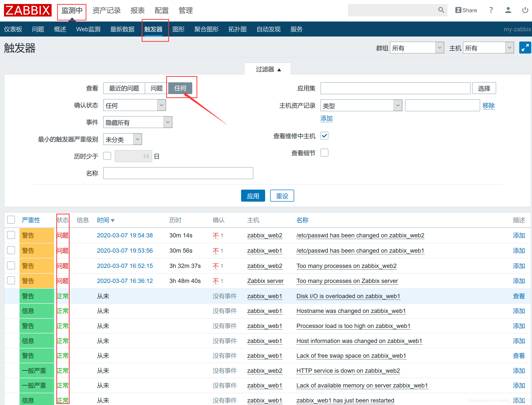Open the 主机 dropdown
Screen dimensions: 532x405
tap(488, 48)
